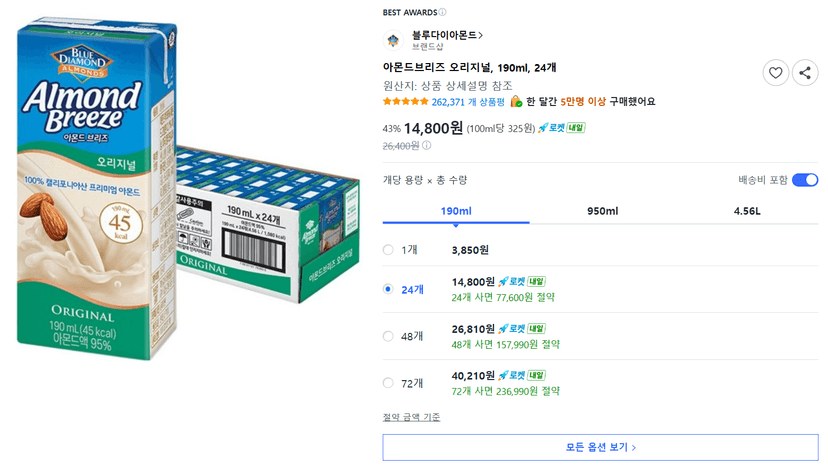Click the shopping bag purchase badge icon
Image resolution: width=828 pixels, height=467 pixels.
point(516,101)
